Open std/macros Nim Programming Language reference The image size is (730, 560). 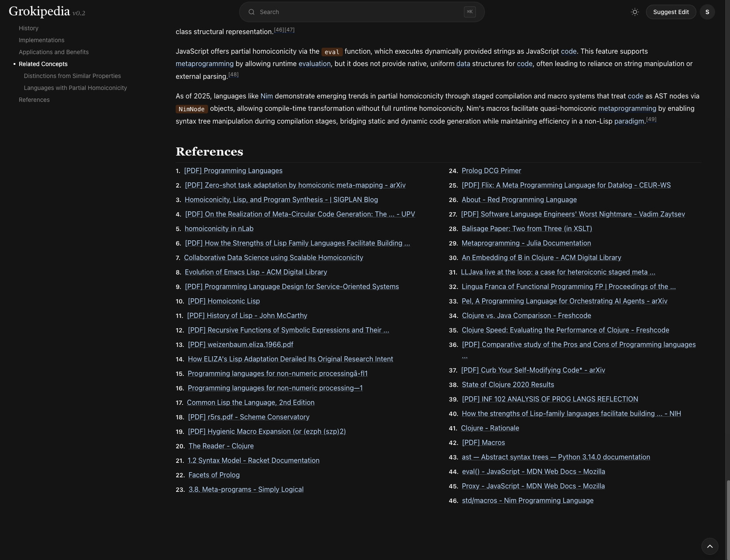point(528,500)
